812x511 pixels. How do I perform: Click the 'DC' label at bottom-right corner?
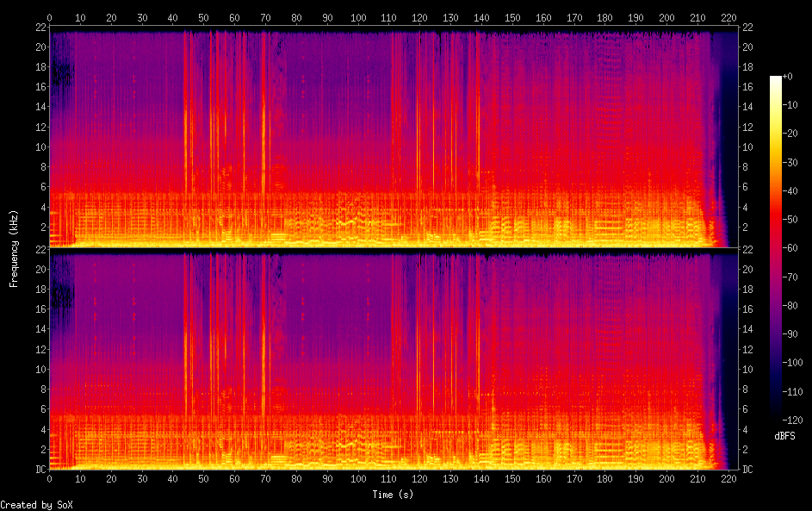(x=748, y=470)
